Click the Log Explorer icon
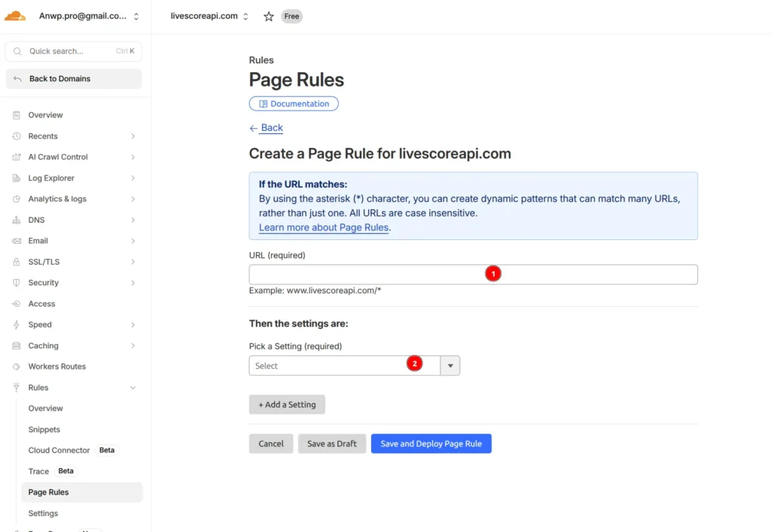771x532 pixels. (17, 178)
